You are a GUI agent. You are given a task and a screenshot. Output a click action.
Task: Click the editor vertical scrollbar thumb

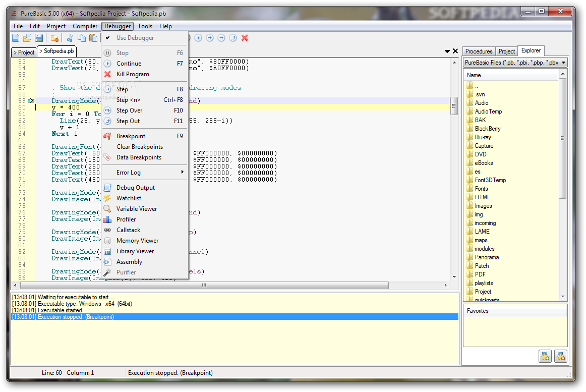click(x=454, y=106)
